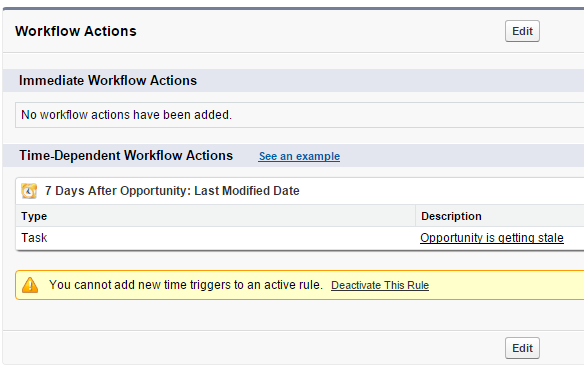Click empty space in the Task row

231,238
